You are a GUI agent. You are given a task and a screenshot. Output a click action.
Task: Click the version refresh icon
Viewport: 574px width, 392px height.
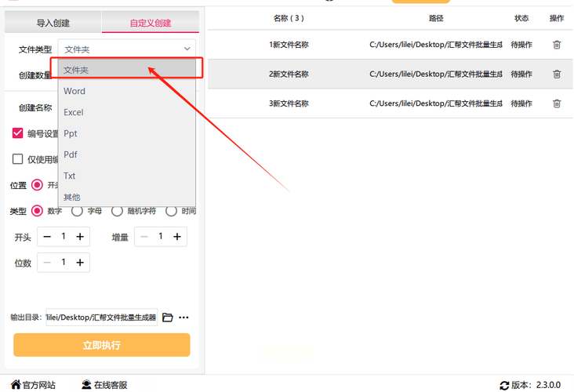coord(504,386)
